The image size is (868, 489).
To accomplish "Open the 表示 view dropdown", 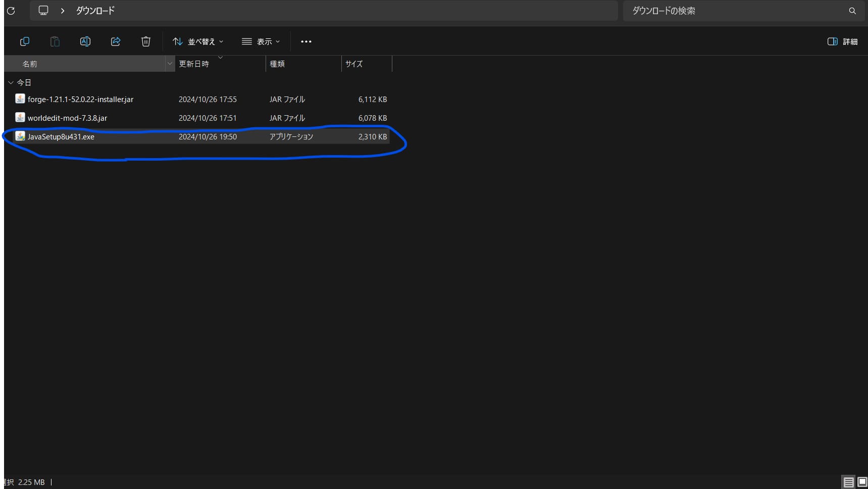I will [x=261, y=41].
